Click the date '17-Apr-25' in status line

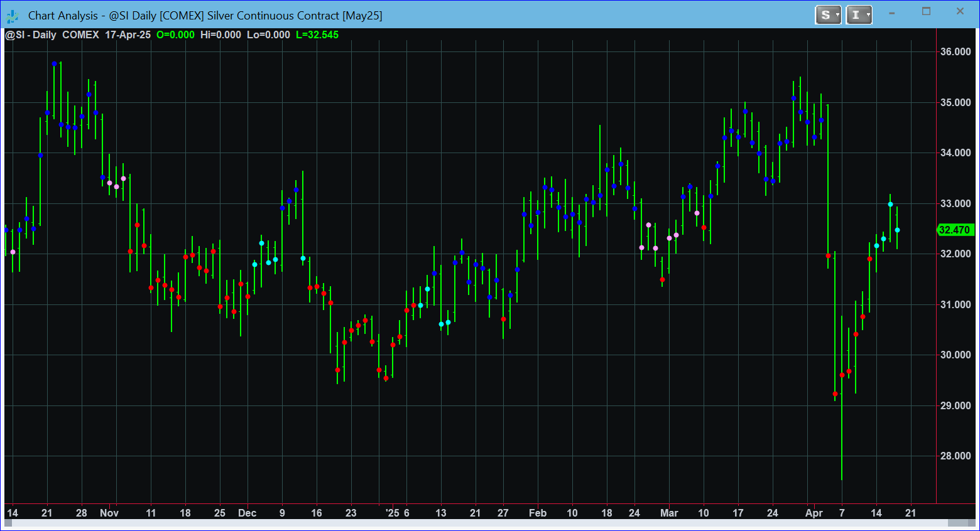pyautogui.click(x=128, y=35)
